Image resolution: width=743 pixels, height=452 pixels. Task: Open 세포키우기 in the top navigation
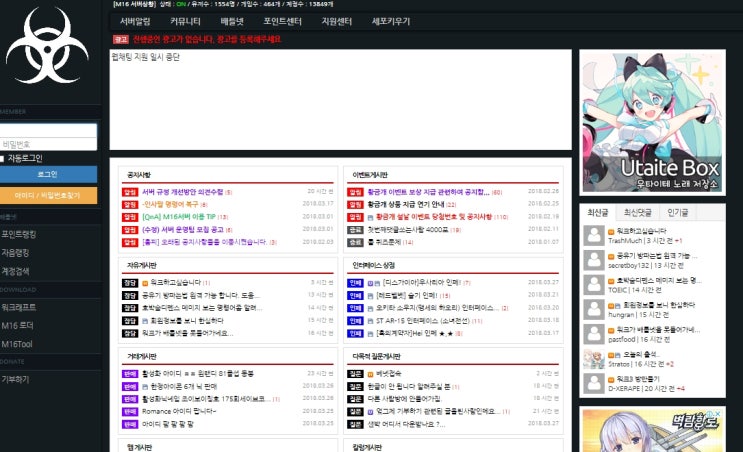[391, 21]
